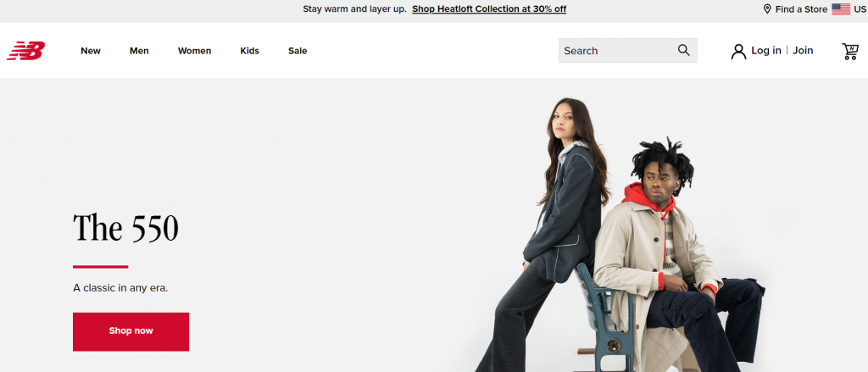Open the Men menu
The height and width of the screenshot is (372, 868).
click(x=140, y=51)
